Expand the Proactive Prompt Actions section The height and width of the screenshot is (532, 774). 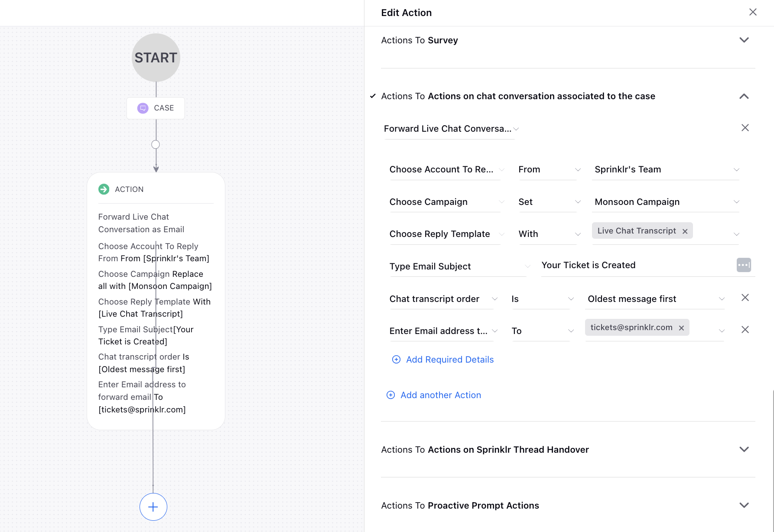tap(744, 505)
